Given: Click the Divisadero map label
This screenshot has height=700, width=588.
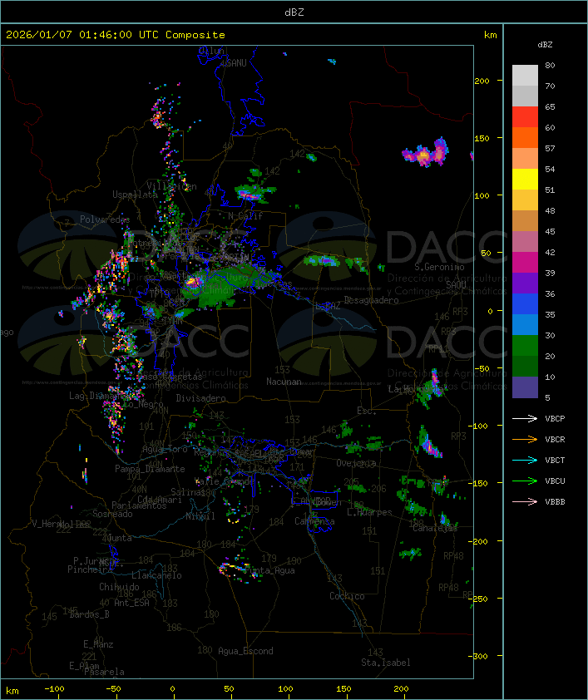Looking at the screenshot, I should (x=200, y=397).
